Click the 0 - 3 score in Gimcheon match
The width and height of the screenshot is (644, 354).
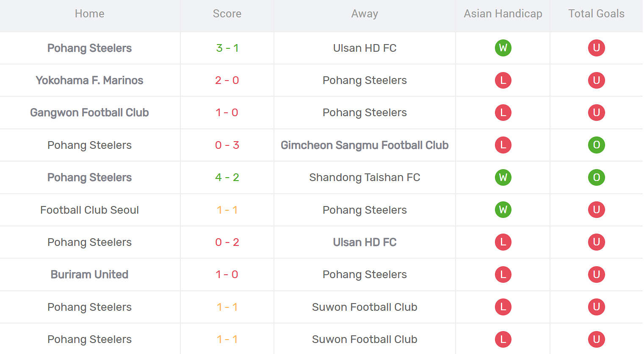click(x=227, y=145)
